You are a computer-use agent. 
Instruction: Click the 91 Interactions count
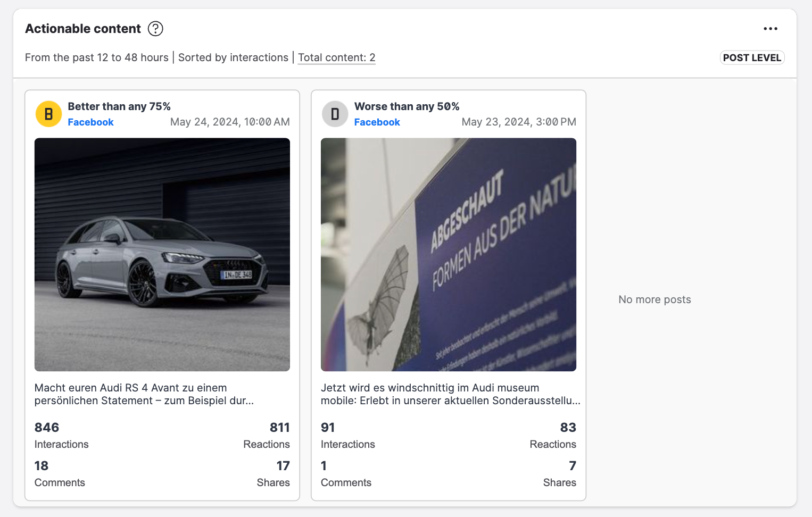tap(328, 428)
